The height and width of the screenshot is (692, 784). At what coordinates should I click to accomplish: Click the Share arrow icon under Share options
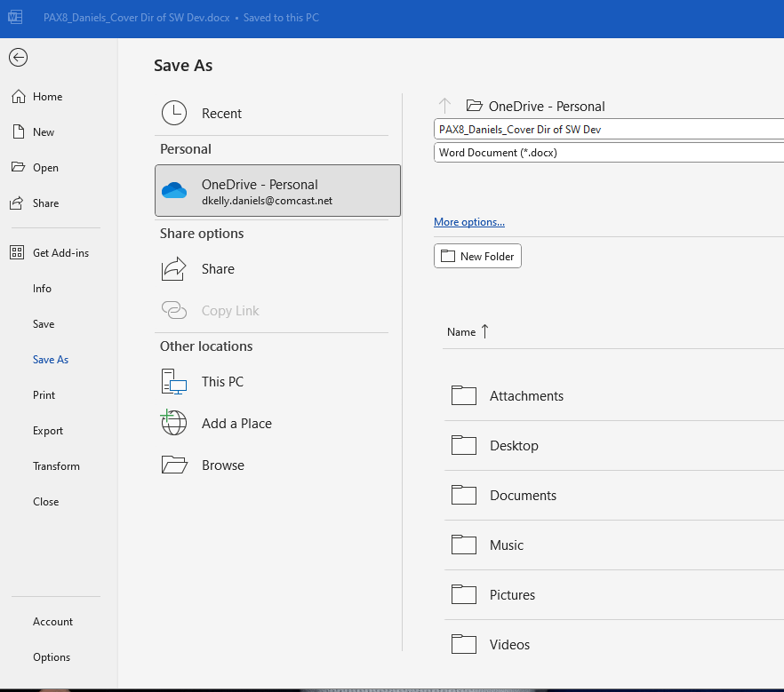tap(174, 269)
